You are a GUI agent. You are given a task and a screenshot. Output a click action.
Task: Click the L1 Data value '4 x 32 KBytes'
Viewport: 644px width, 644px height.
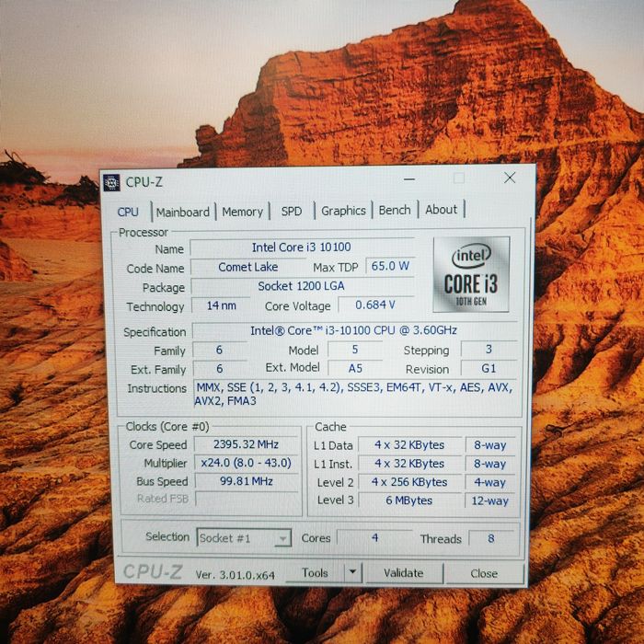(409, 444)
